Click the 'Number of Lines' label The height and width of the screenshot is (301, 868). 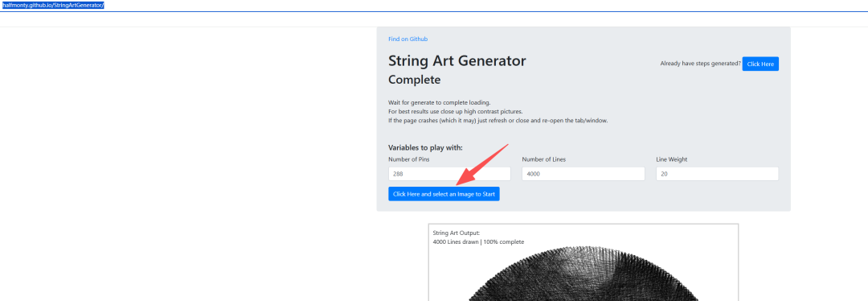543,159
